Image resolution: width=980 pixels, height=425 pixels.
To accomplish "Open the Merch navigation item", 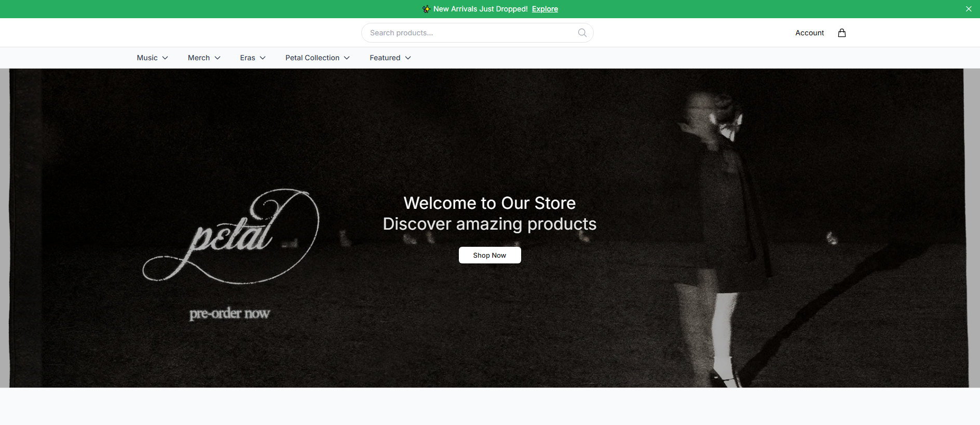I will [x=199, y=58].
